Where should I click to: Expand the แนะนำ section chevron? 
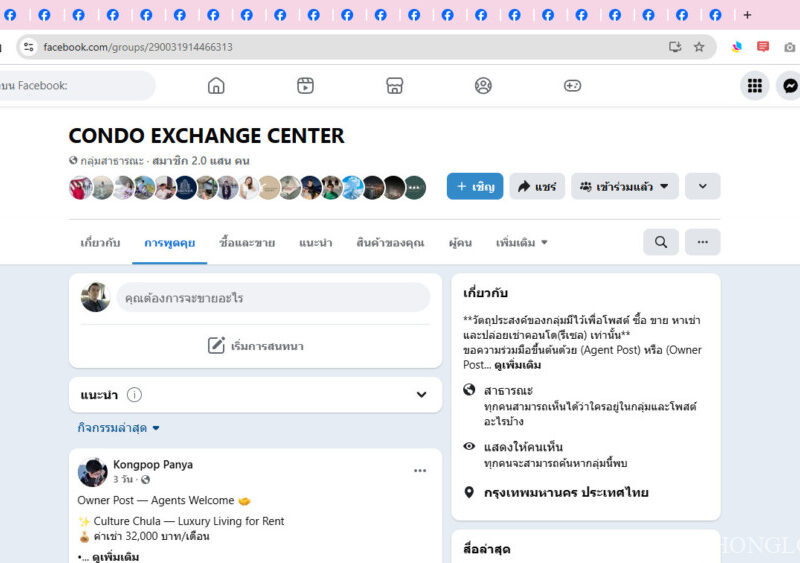coord(421,395)
